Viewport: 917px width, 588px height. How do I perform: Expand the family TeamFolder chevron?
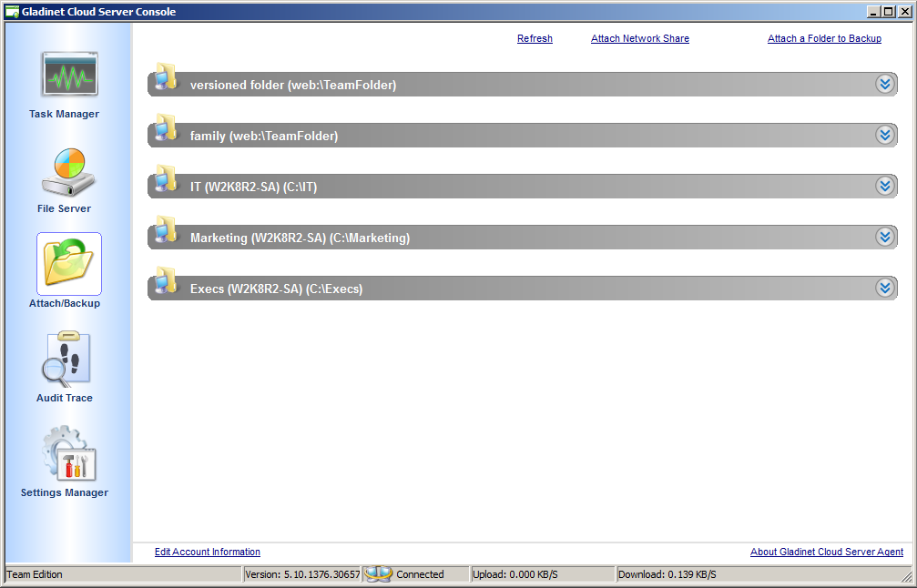(885, 135)
